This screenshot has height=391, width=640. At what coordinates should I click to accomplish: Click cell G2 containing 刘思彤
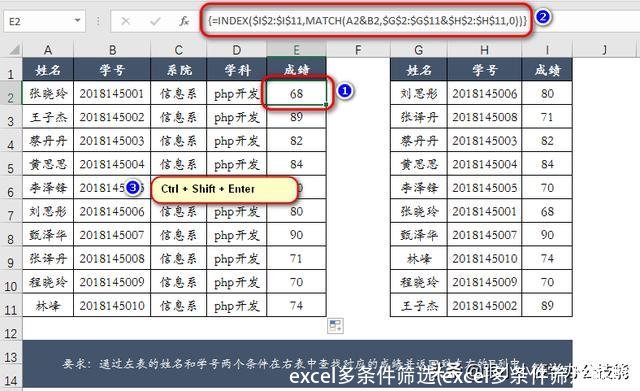pyautogui.click(x=419, y=93)
